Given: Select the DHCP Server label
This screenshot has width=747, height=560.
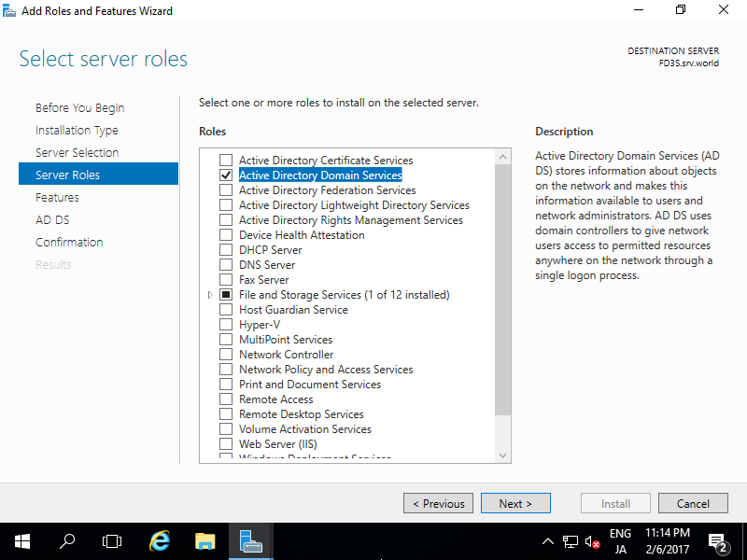Looking at the screenshot, I should tap(270, 249).
